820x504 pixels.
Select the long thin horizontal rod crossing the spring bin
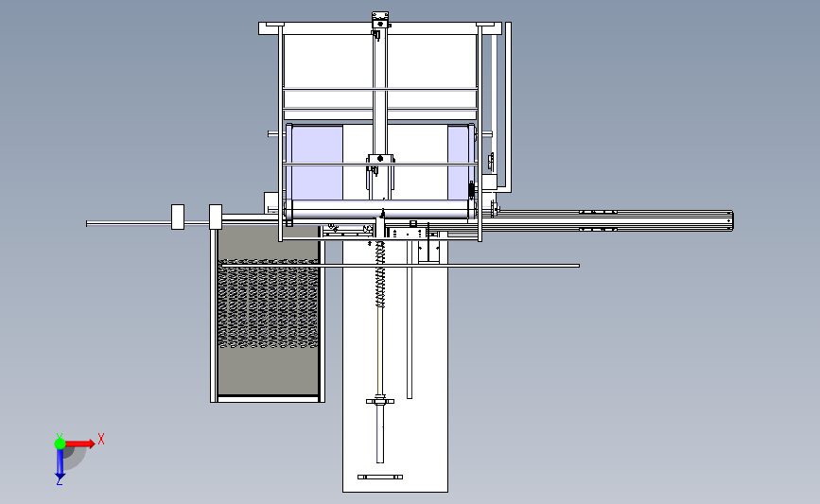click(401, 266)
